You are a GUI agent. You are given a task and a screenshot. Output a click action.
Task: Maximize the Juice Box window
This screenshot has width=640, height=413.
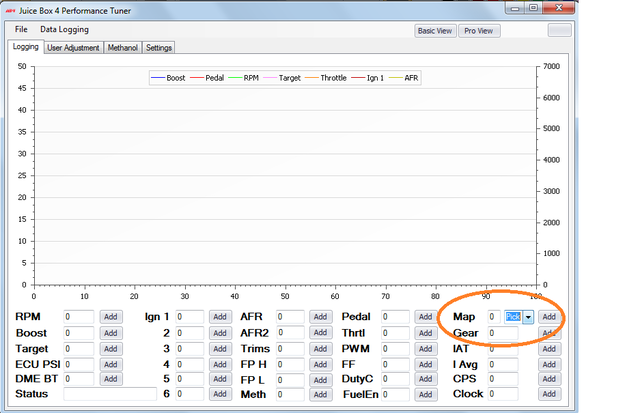click(x=533, y=8)
